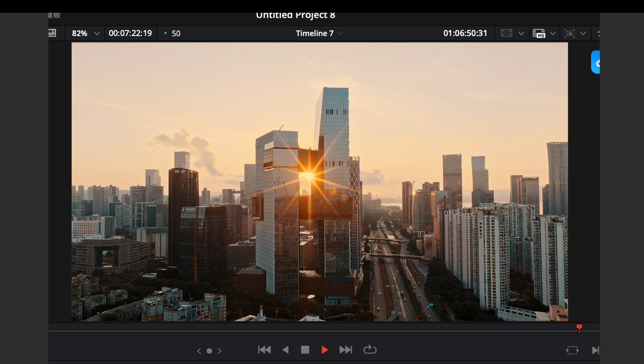Viewport: 644px width, 364px height.
Task: Go to previous keyframe arrow
Action: click(x=199, y=351)
